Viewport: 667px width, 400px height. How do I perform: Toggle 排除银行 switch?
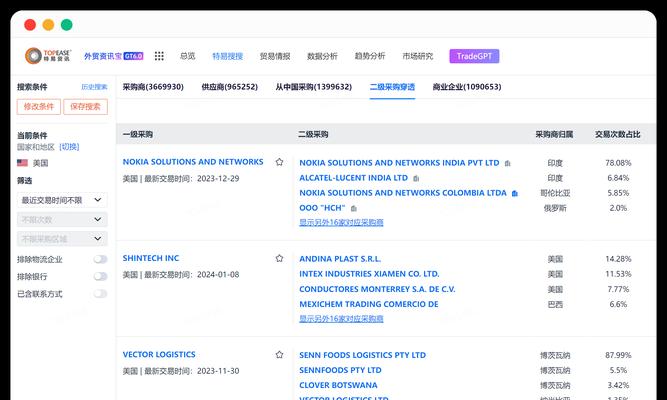(100, 277)
